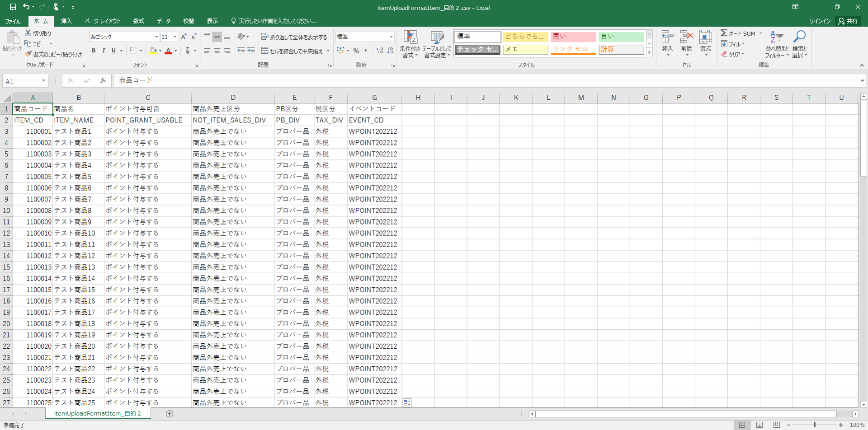
Task: Select cell G3 containing WPOINT202212
Action: (x=374, y=131)
